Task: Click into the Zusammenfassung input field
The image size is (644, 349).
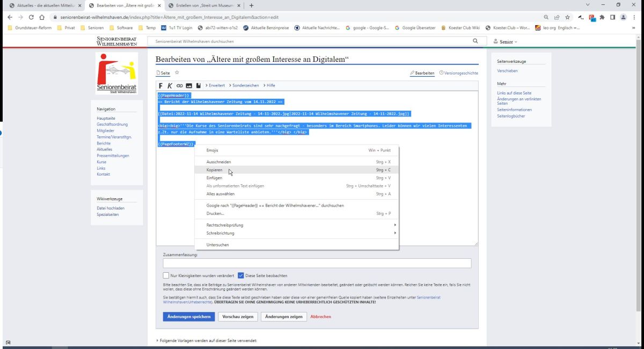Action: (x=317, y=263)
